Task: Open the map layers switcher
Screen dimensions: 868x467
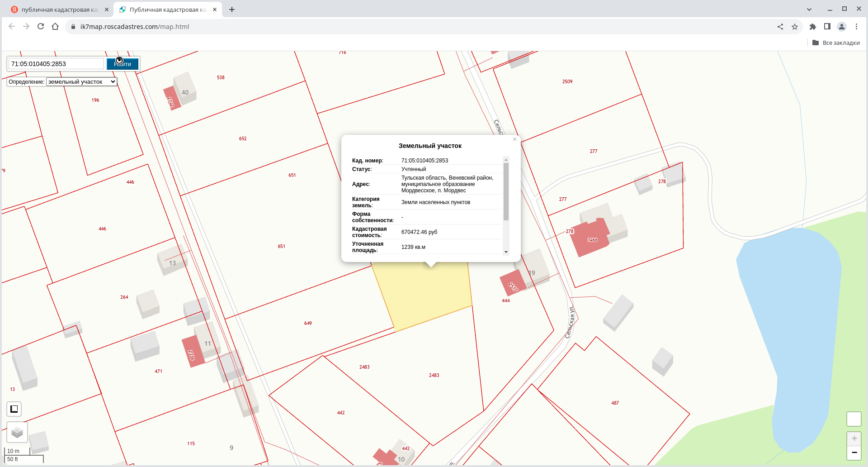Action: click(17, 433)
